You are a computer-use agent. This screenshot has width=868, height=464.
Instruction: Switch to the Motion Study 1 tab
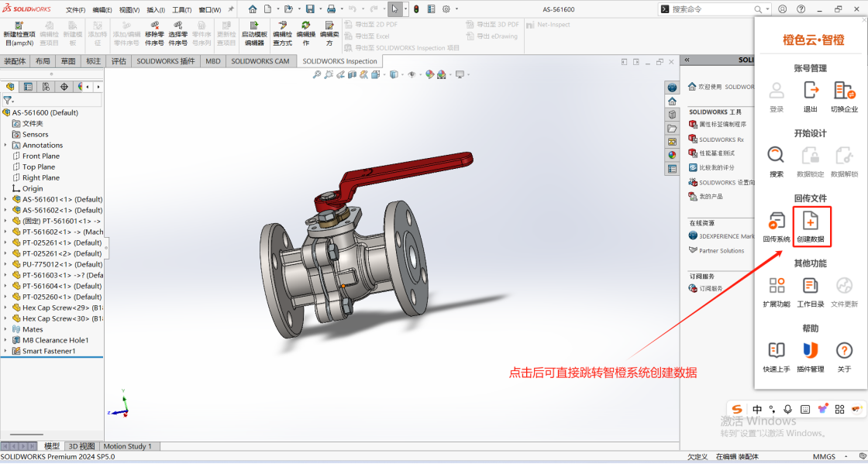click(127, 446)
